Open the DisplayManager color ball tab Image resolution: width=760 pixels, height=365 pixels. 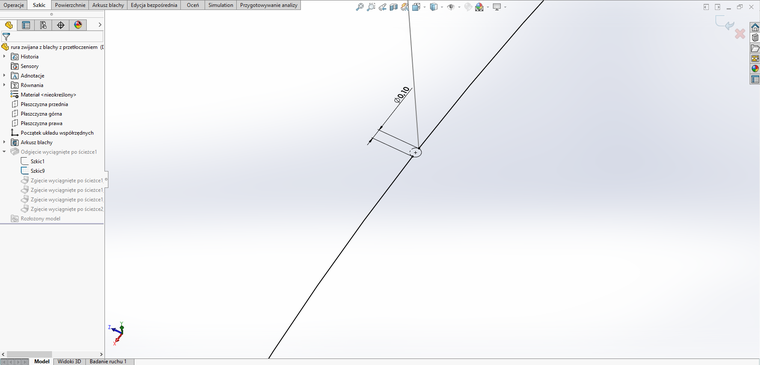coord(78,25)
